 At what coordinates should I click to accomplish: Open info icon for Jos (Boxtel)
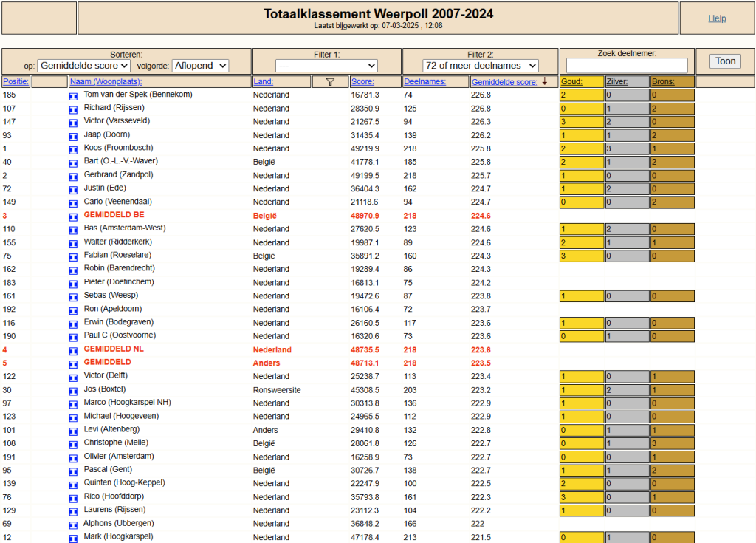(73, 392)
